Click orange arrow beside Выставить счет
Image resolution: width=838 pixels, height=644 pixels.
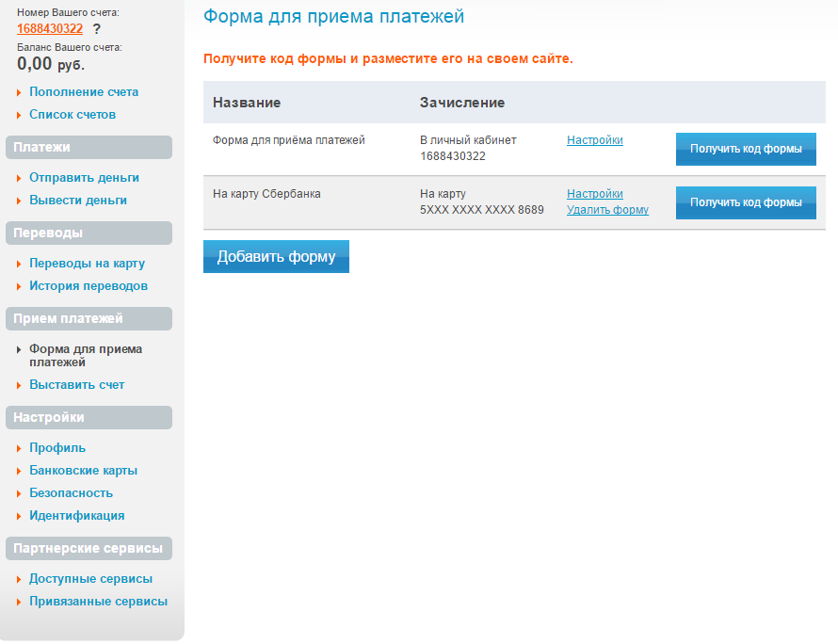coord(19,385)
